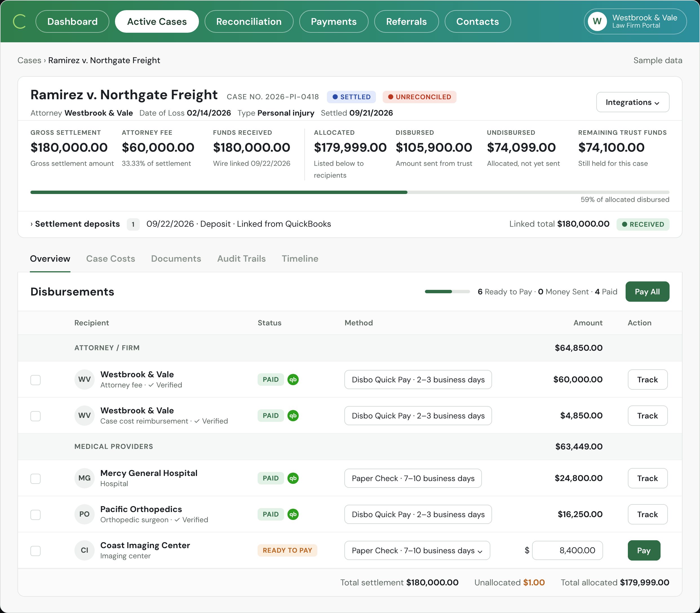
Task: Switch to the Documents tab
Action: [176, 259]
